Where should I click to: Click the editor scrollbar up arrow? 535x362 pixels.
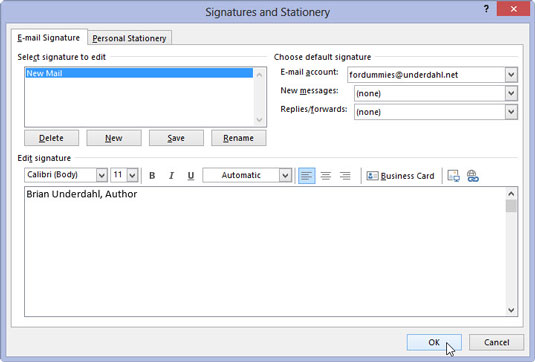tap(511, 193)
